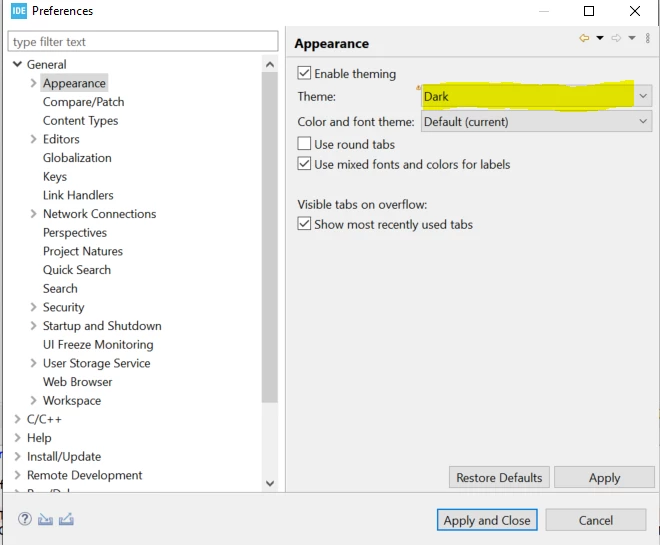The width and height of the screenshot is (660, 545).
Task: Open the back history dropdown arrow
Action: [600, 38]
